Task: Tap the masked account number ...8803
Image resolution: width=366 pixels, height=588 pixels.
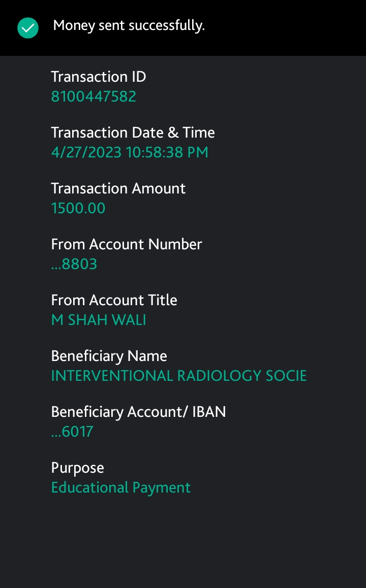Action: [x=74, y=264]
